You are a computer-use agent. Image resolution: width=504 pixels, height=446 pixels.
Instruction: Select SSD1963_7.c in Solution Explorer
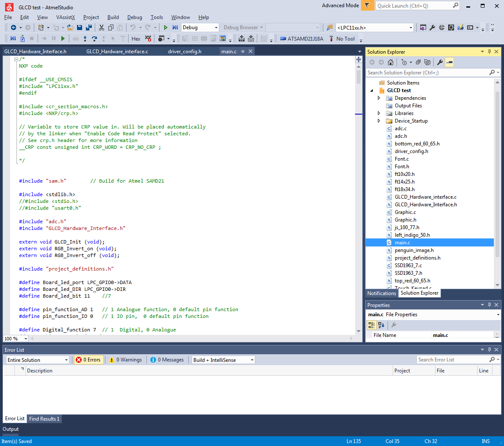(408, 265)
